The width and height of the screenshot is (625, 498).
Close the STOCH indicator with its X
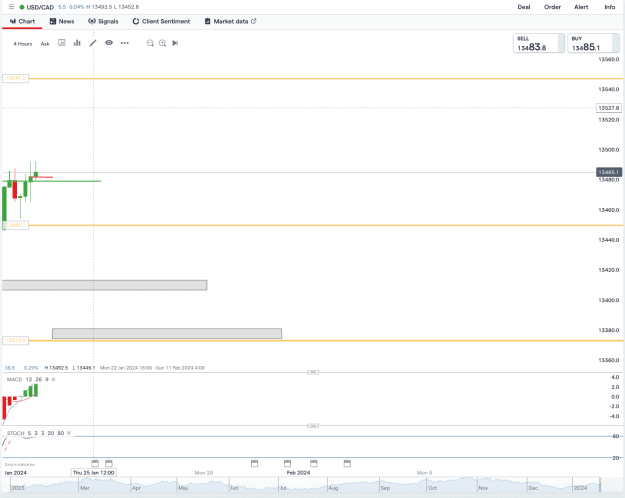pyautogui.click(x=69, y=433)
